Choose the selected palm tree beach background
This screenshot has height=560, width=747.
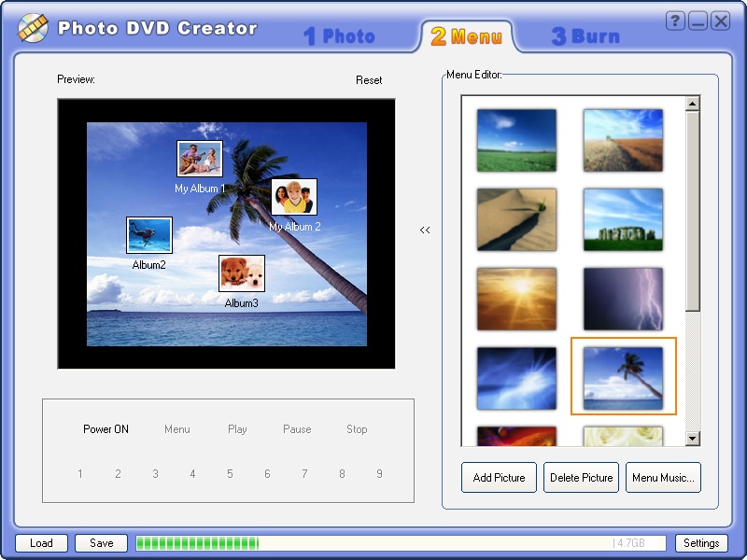point(623,378)
